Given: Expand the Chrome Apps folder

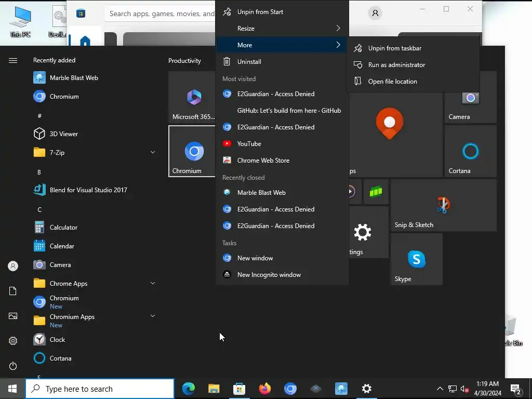Looking at the screenshot, I should (x=94, y=283).
